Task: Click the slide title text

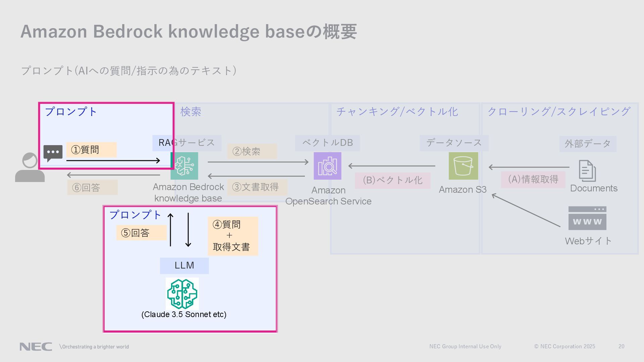Action: click(189, 32)
